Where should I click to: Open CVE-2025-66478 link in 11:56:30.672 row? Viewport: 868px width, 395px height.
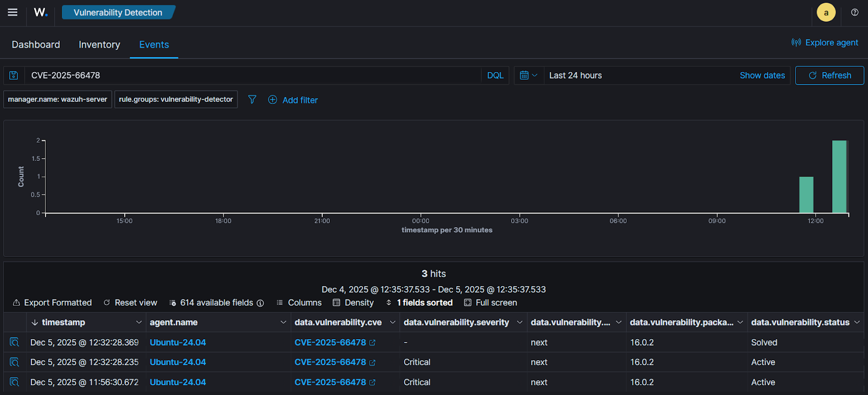point(330,382)
